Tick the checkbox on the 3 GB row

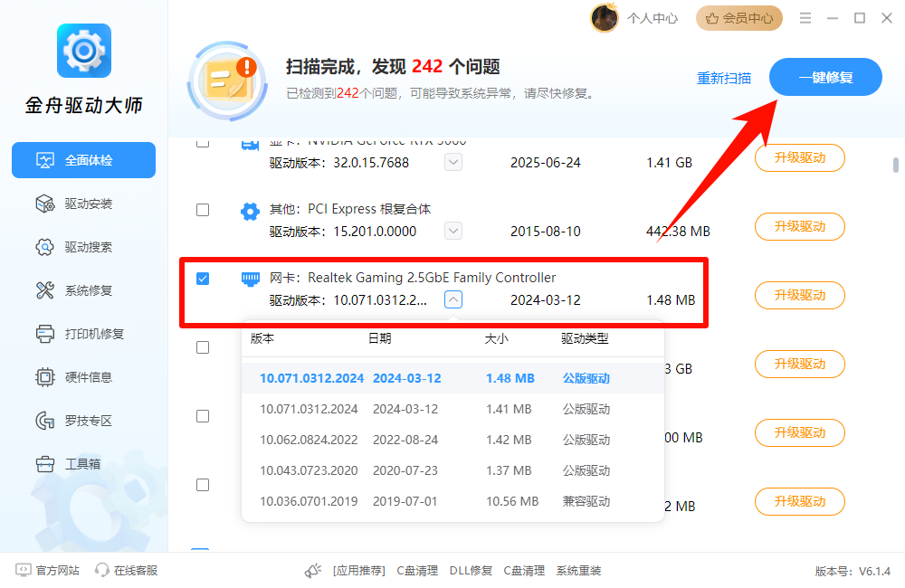pyautogui.click(x=203, y=347)
